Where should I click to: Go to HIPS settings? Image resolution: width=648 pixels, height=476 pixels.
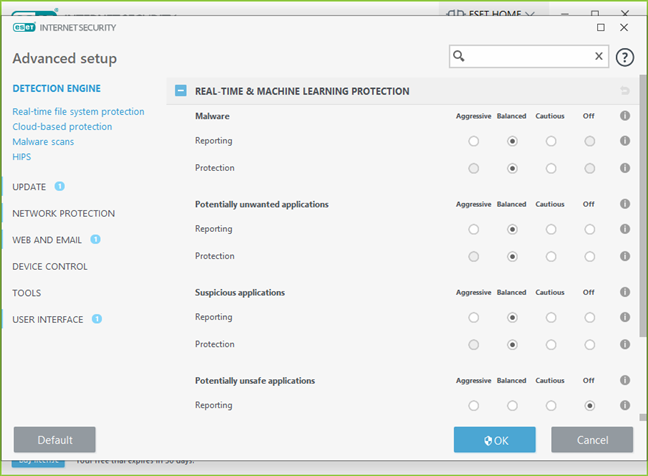coord(21,157)
